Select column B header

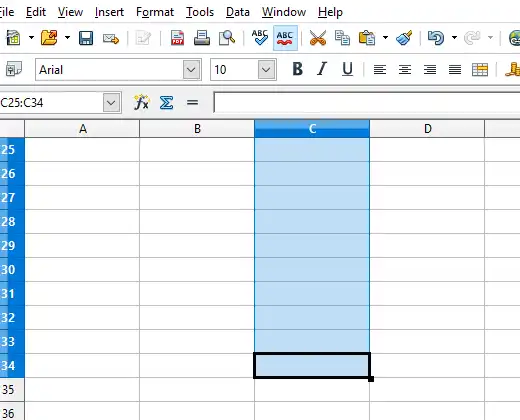point(197,129)
